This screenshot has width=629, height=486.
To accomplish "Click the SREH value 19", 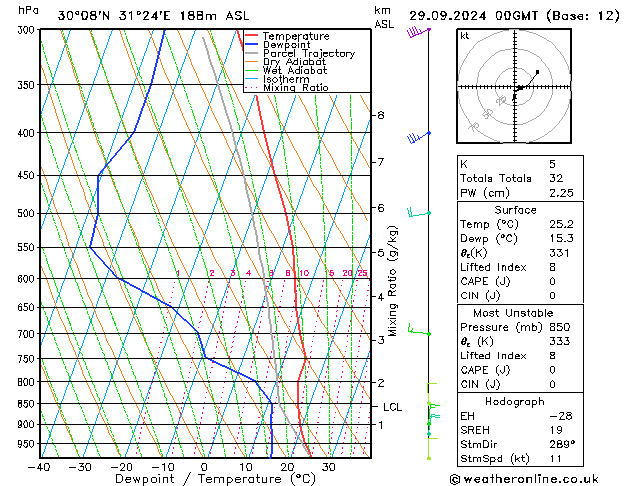I will tap(556, 430).
